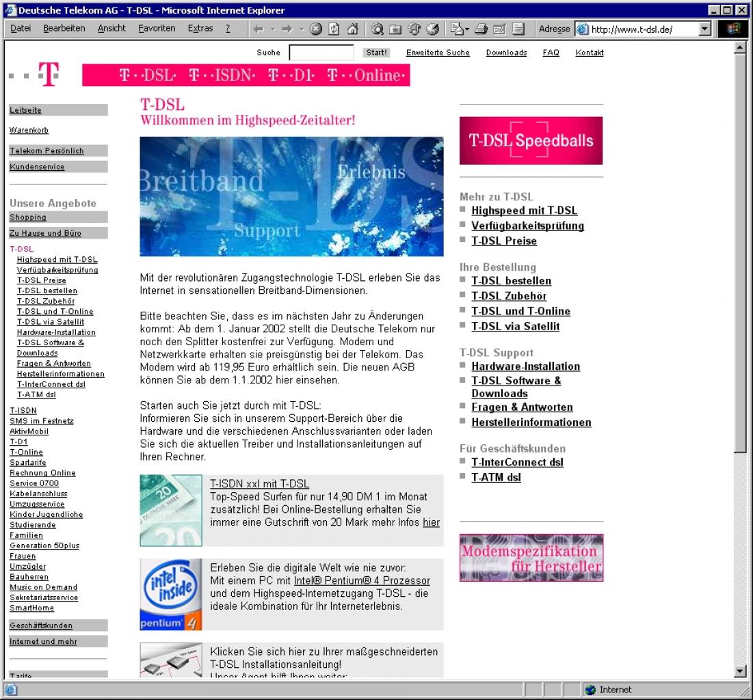Click the T-DSL Speedballs banner
The width and height of the screenshot is (753, 700).
(531, 141)
